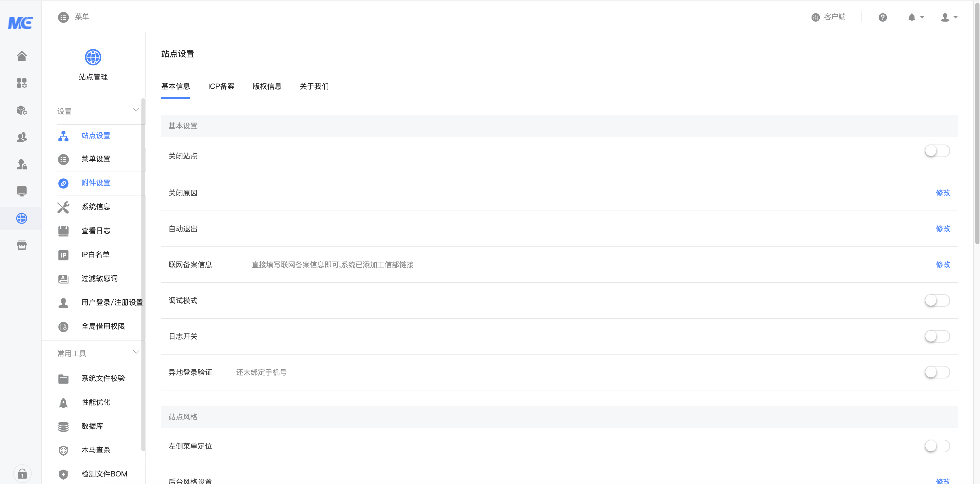The width and height of the screenshot is (980, 484).
Task: Open the cube module icon in rail
Action: 22,110
